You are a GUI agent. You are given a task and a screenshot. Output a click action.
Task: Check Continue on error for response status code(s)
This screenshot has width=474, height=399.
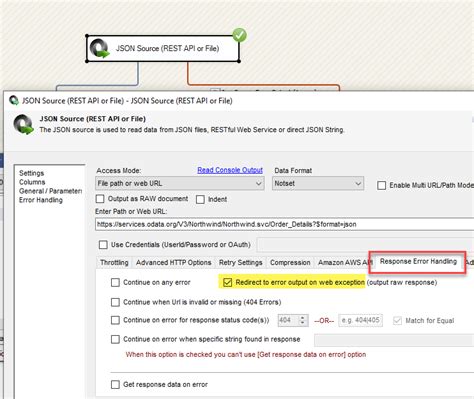tap(115, 320)
